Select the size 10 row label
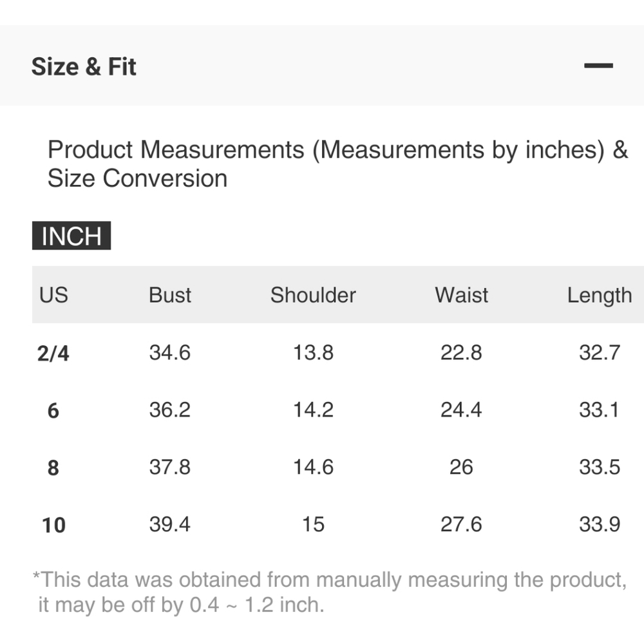Screen dimensions: 644x644 click(53, 526)
